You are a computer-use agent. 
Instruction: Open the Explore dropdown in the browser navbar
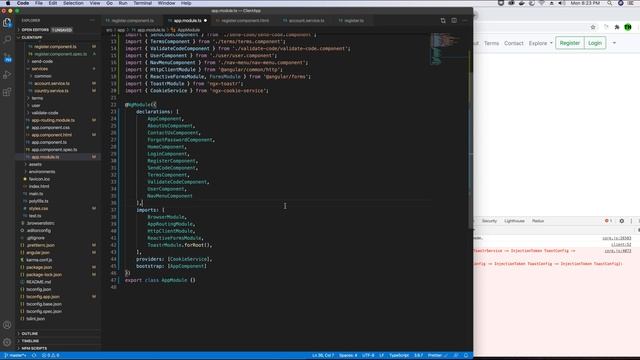coord(540,43)
